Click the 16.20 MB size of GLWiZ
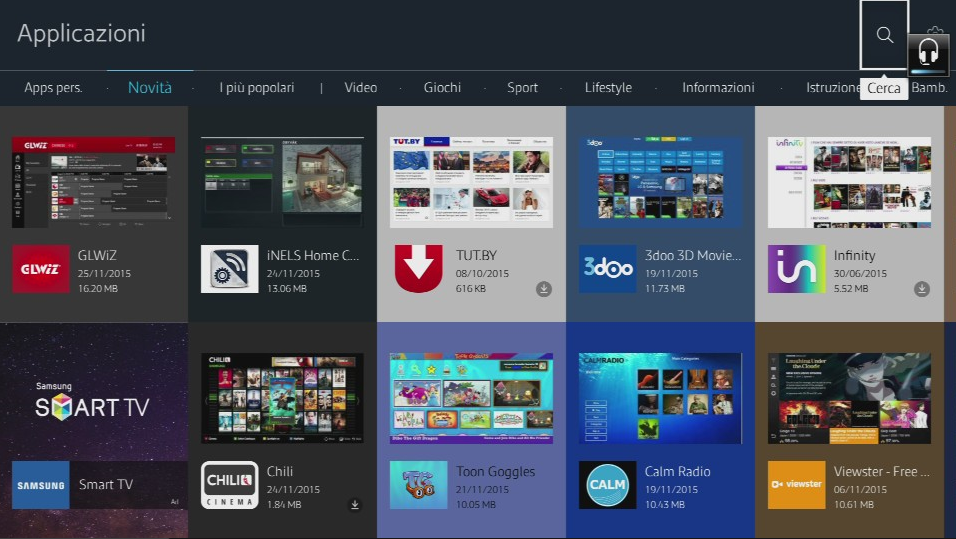 [98, 288]
